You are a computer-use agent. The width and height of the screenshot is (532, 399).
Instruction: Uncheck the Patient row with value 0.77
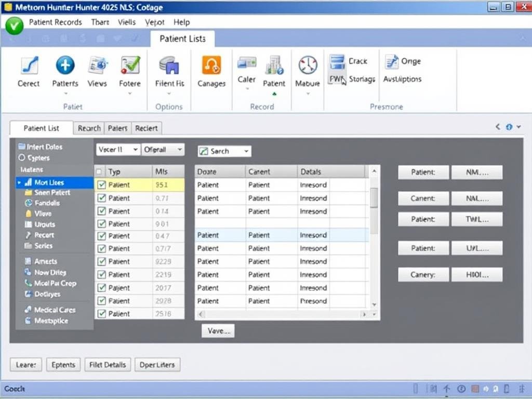tap(102, 198)
